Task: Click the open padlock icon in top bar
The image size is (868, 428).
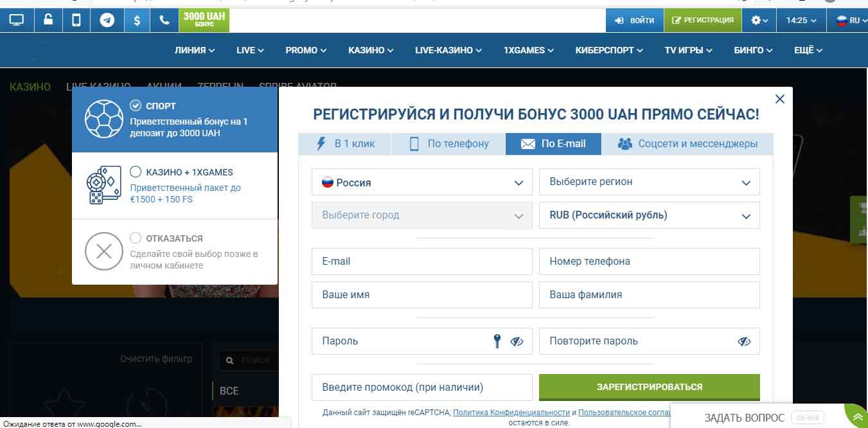Action: (48, 21)
